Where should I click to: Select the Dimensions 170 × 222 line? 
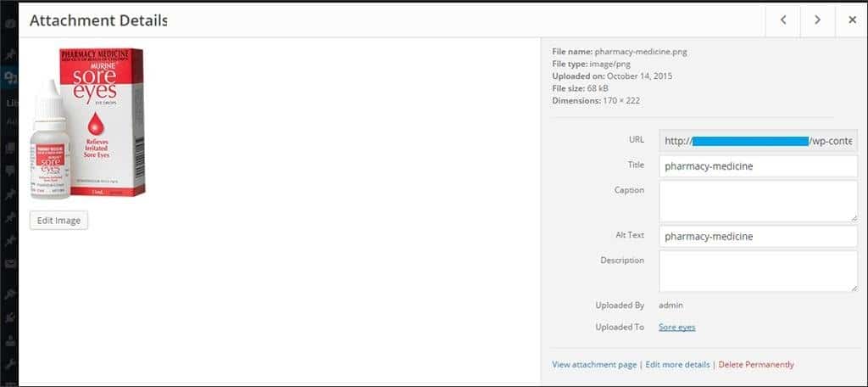[596, 100]
